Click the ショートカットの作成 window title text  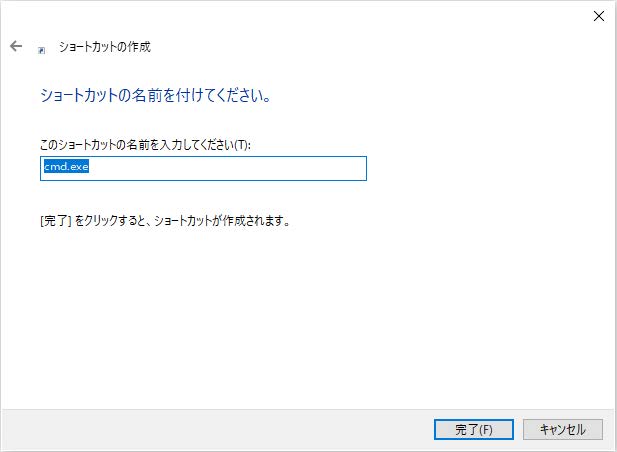tap(105, 47)
